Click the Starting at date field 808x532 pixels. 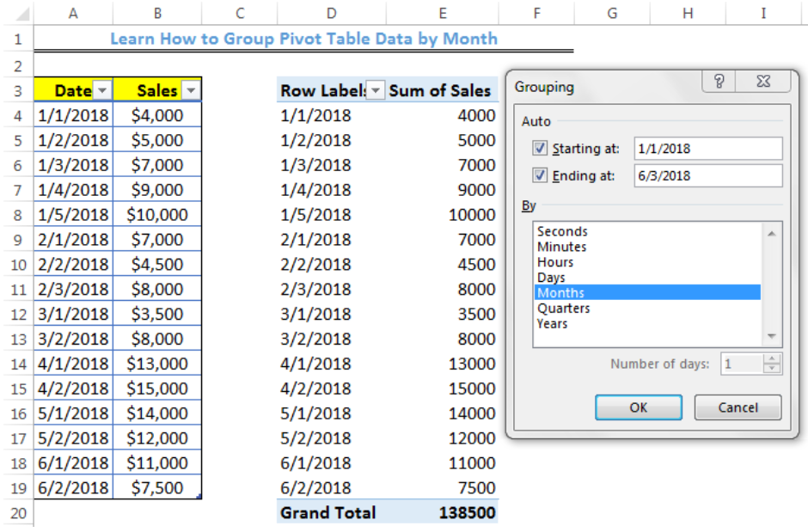(x=705, y=148)
